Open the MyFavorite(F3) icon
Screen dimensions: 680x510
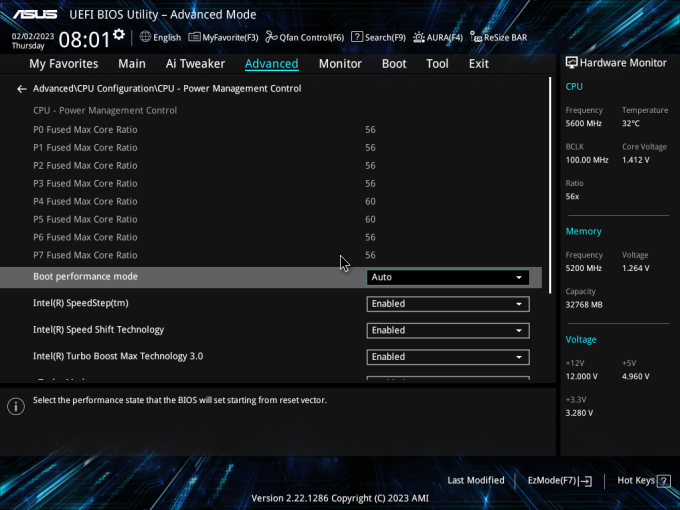(194, 37)
